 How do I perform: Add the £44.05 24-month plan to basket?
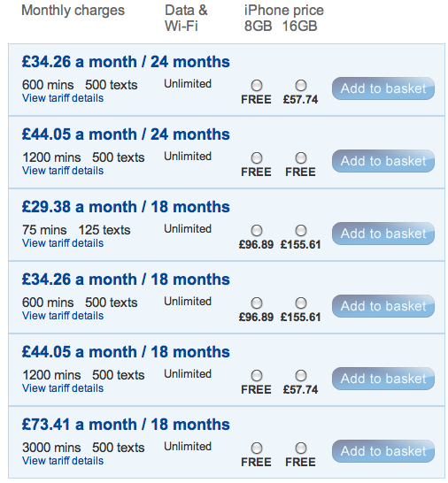tap(383, 161)
